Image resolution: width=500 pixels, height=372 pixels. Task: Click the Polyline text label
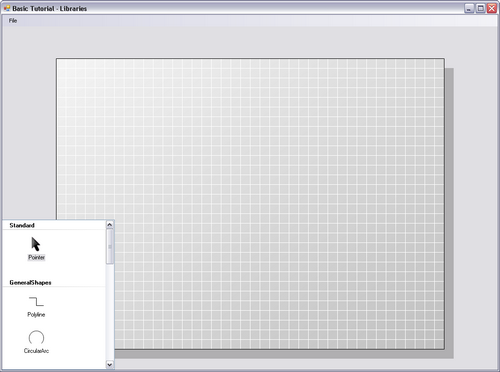pos(36,315)
